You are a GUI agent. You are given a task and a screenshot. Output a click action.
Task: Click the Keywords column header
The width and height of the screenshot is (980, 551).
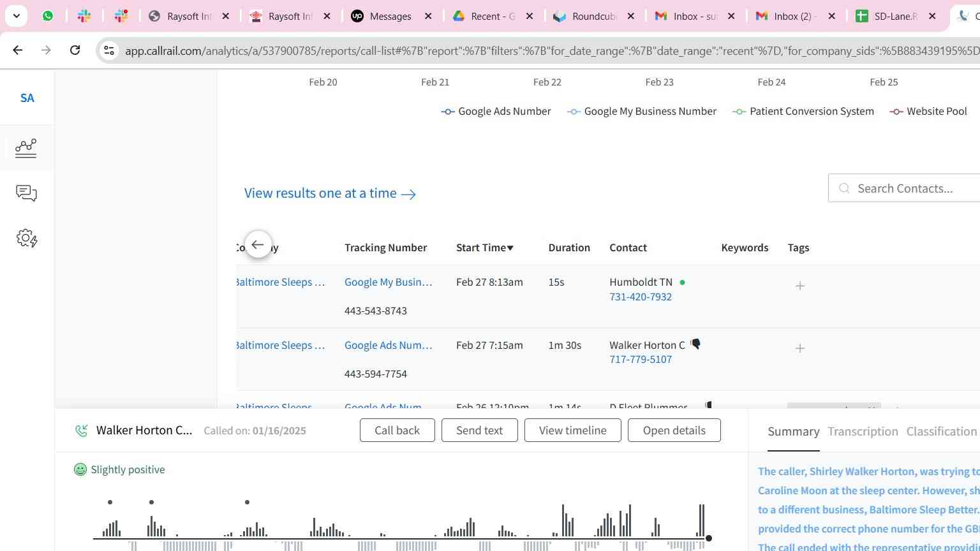click(x=745, y=247)
